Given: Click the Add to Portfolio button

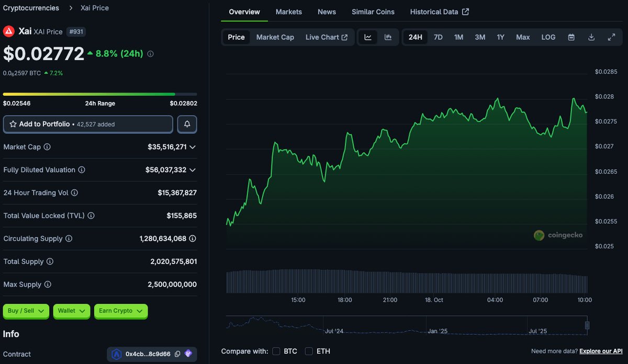Looking at the screenshot, I should click(88, 124).
